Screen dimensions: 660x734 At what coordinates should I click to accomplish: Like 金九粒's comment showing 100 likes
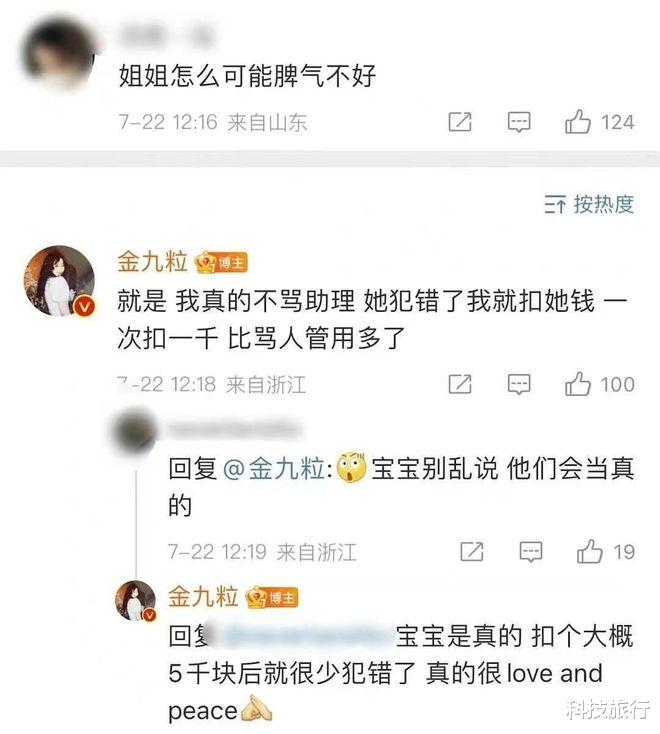pyautogui.click(x=577, y=384)
